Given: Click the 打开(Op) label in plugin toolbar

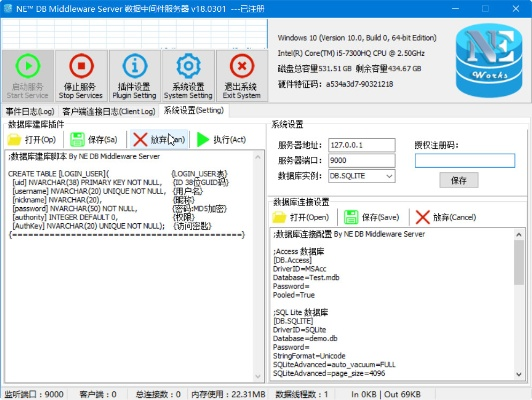Looking at the screenshot, I should click(40, 139).
